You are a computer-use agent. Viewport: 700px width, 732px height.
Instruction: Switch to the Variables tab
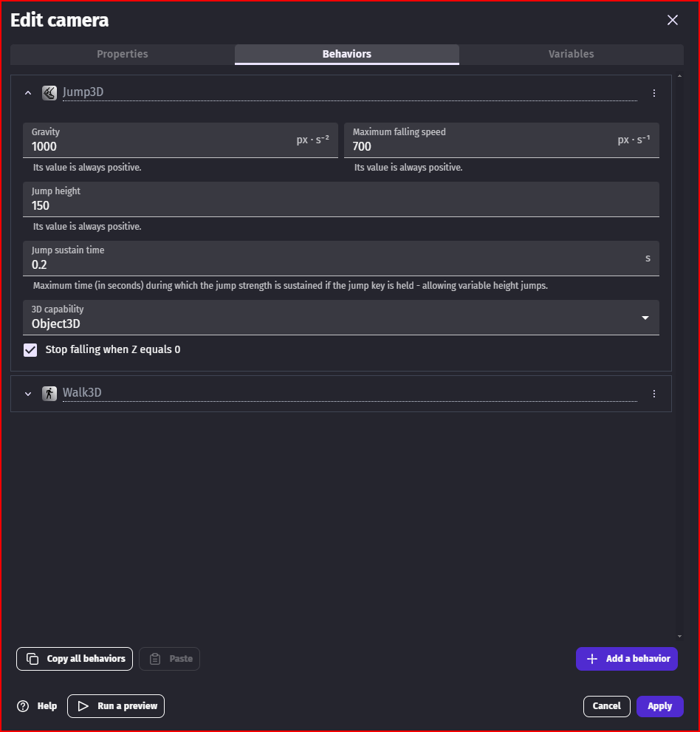(571, 54)
